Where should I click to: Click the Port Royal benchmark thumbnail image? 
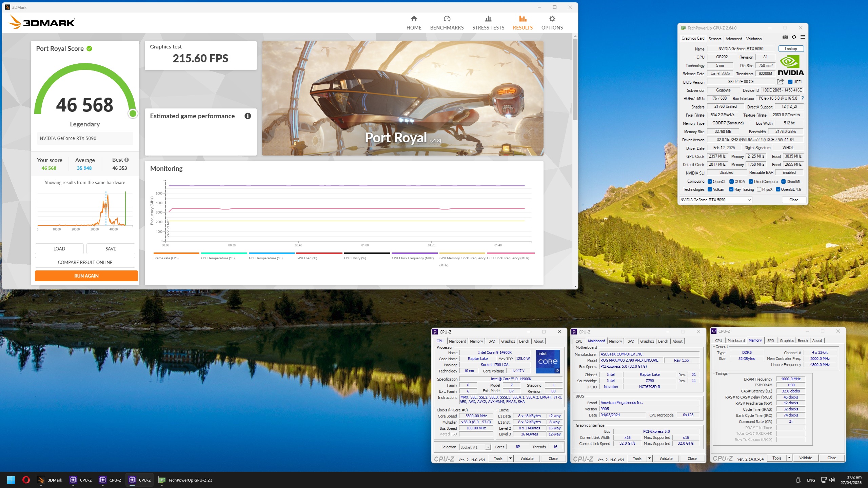(x=402, y=98)
